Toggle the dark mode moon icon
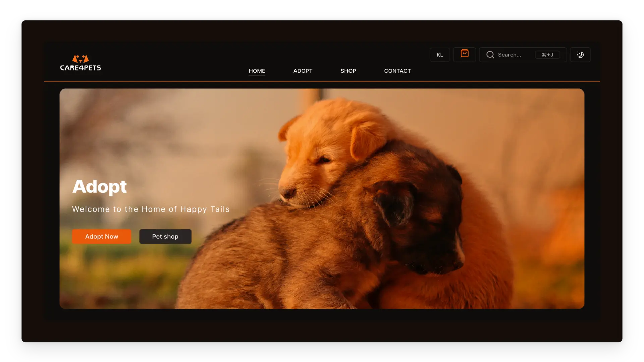The height and width of the screenshot is (362, 644). coord(580,55)
